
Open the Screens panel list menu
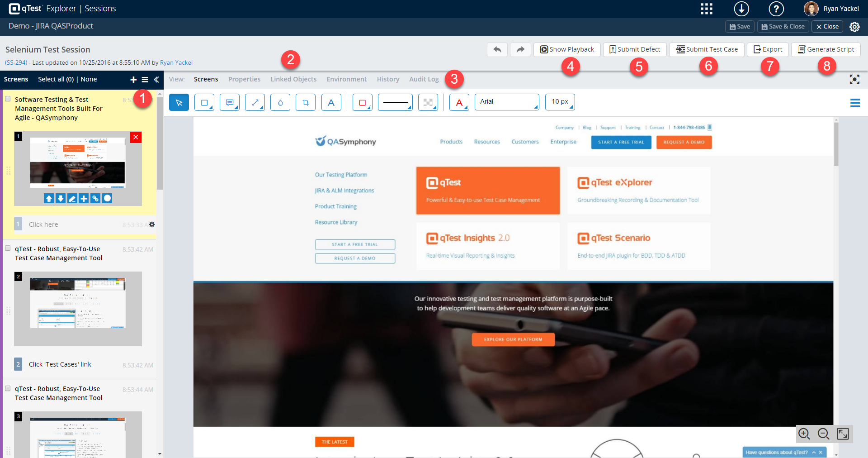145,80
